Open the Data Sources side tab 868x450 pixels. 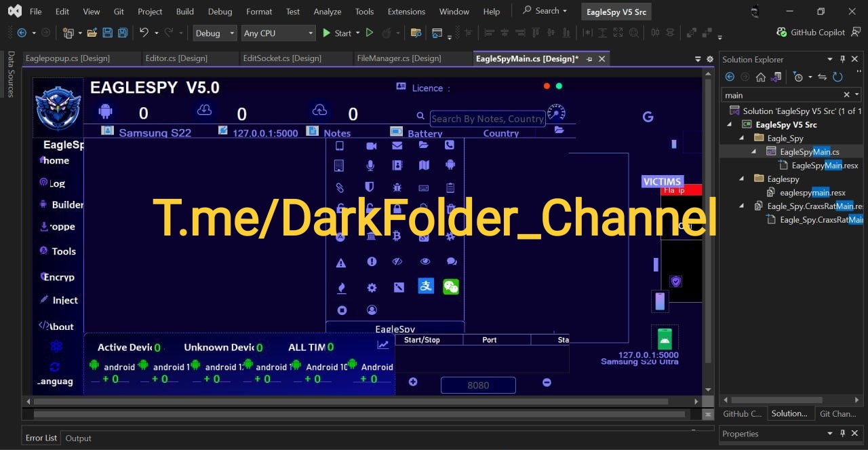(x=11, y=74)
